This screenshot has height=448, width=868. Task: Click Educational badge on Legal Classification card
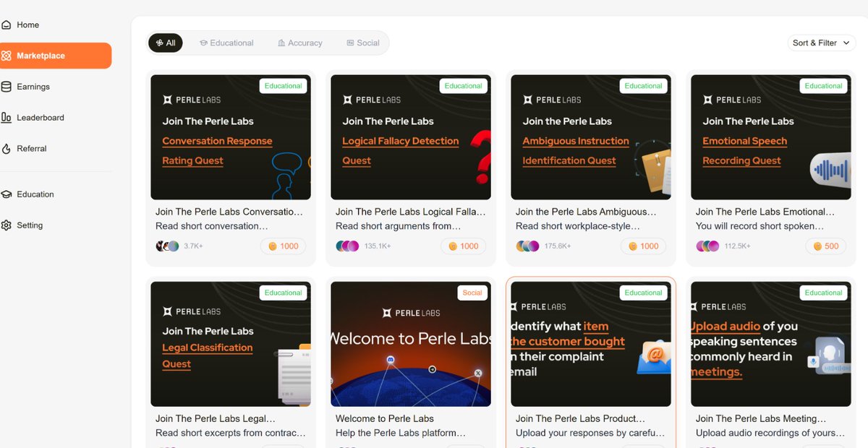(283, 293)
